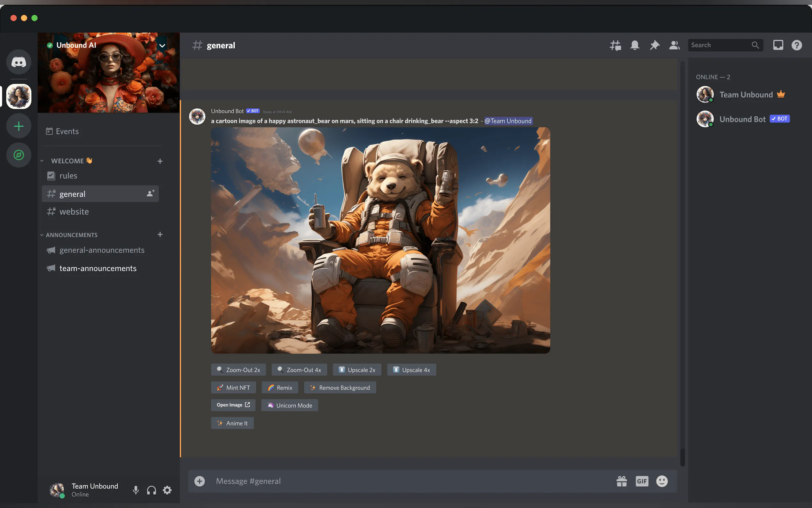Open user settings gear icon
Viewport: 812px width, 508px height.
(x=167, y=490)
